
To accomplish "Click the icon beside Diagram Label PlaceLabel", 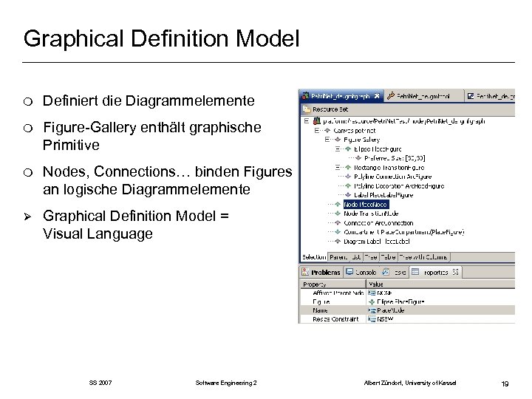I will [x=338, y=241].
